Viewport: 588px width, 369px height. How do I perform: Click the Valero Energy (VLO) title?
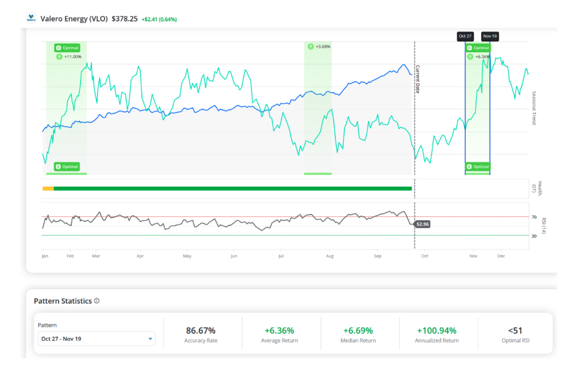pos(74,19)
